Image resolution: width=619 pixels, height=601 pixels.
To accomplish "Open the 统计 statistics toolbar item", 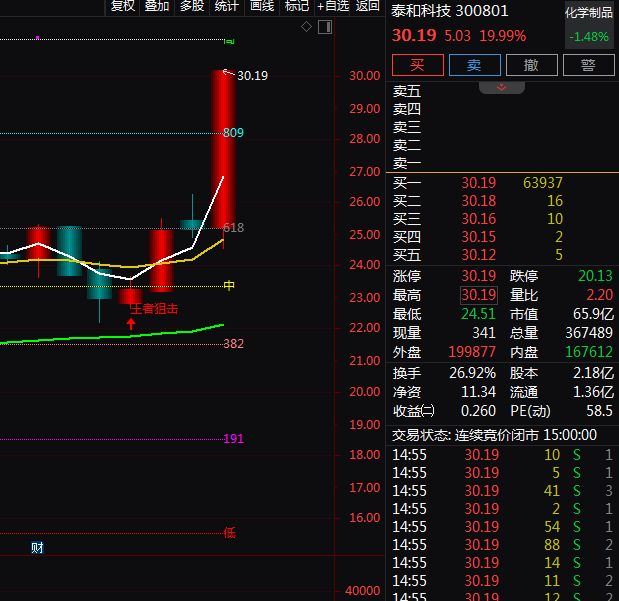I will click(227, 6).
